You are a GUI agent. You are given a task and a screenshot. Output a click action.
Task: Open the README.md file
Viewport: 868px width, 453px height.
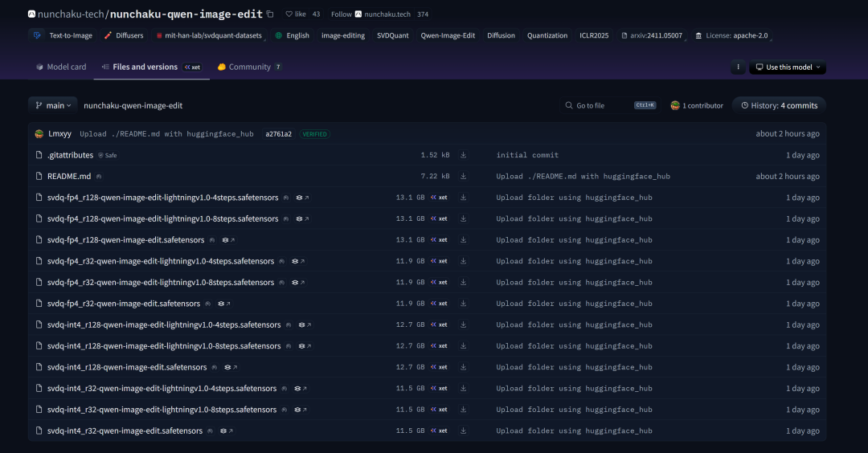point(69,176)
